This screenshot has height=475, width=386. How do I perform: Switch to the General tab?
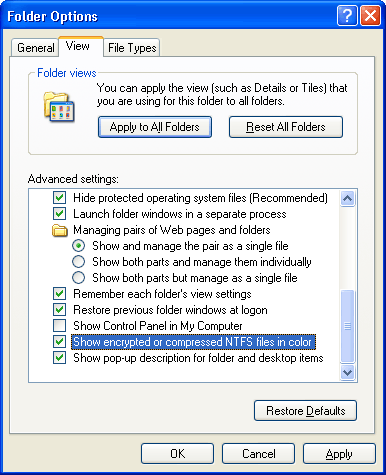tap(35, 48)
